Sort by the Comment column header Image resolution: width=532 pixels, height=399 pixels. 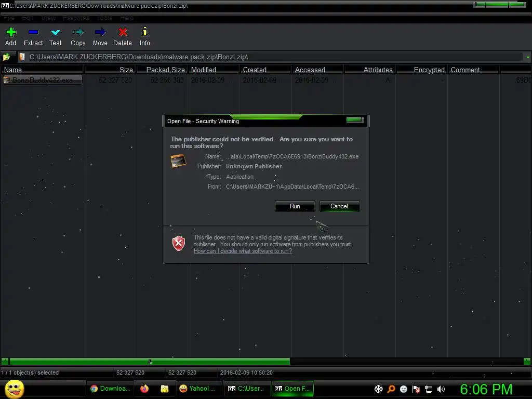(473, 70)
